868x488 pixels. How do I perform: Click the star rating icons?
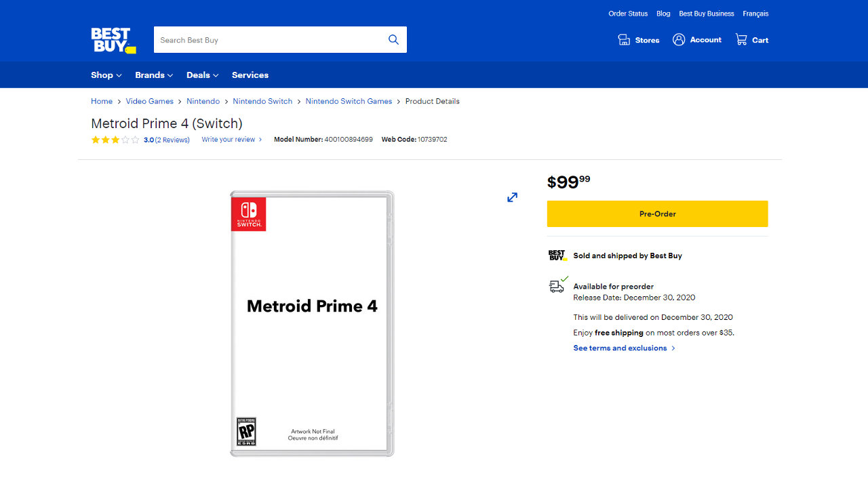coord(115,140)
